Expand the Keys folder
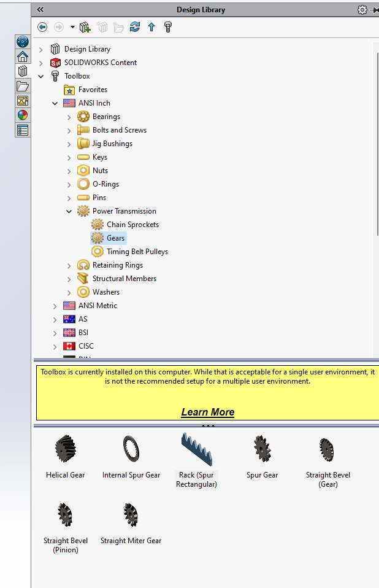The width and height of the screenshot is (379, 588). pos(69,158)
